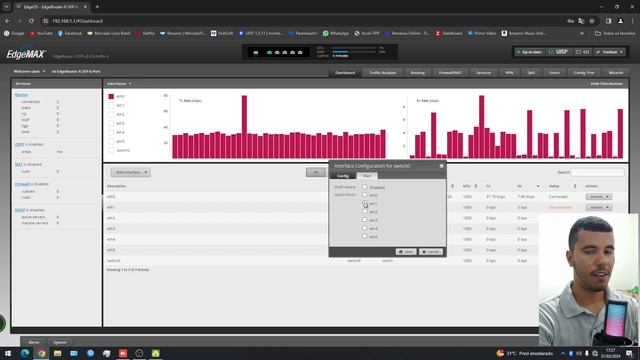Open Routes link in Services panel

21,95
